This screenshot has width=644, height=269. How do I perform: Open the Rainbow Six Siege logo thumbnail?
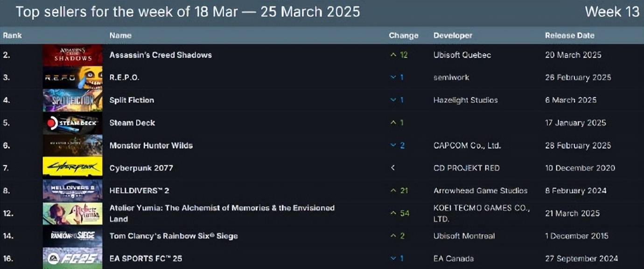tap(72, 236)
